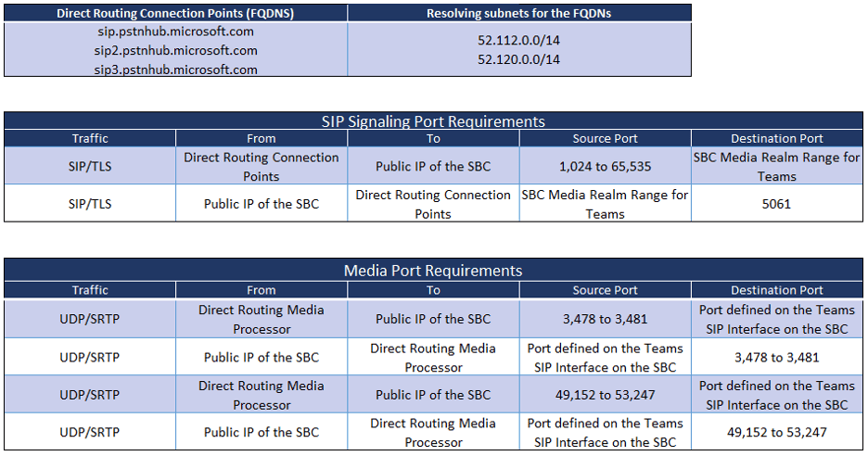The width and height of the screenshot is (868, 456).
Task: Click 'Destination Port' header in SIP Signaling table
Action: (777, 138)
